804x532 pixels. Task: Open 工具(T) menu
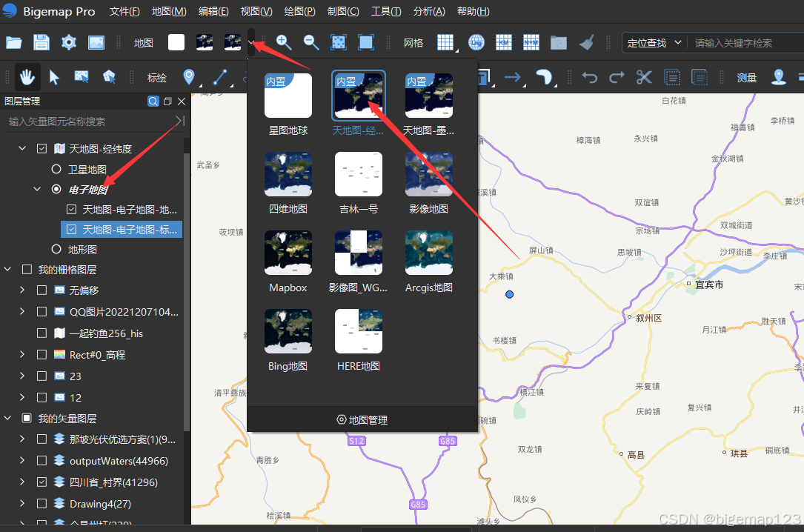tap(386, 11)
